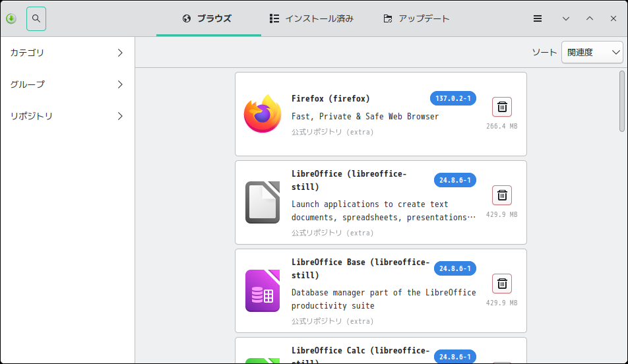Screen dimensions: 628x364
Task: Switch to the アップデート tab
Action: click(x=416, y=18)
